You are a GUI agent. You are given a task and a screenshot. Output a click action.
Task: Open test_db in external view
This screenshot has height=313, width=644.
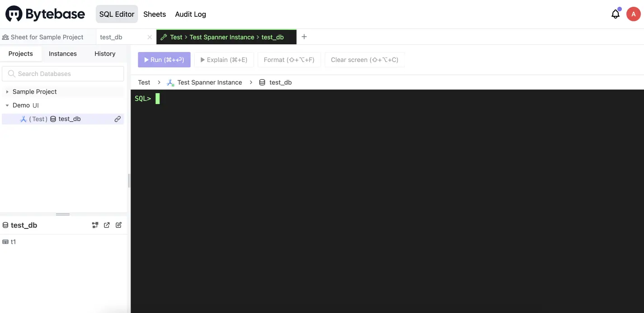point(107,225)
